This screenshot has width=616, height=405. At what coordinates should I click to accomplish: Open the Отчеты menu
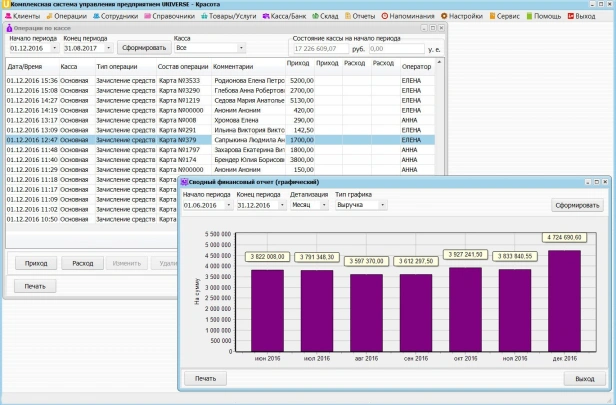(360, 16)
